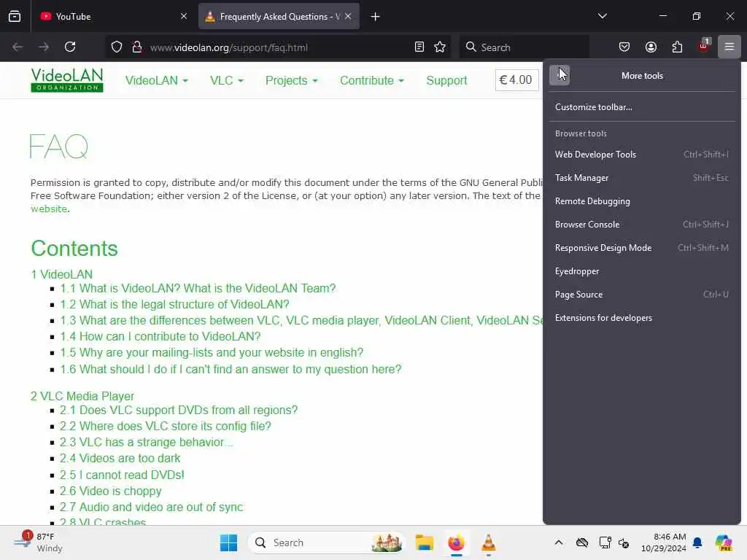Viewport: 747px width, 560px height.
Task: Switch to the YouTube tab
Action: coord(113,17)
